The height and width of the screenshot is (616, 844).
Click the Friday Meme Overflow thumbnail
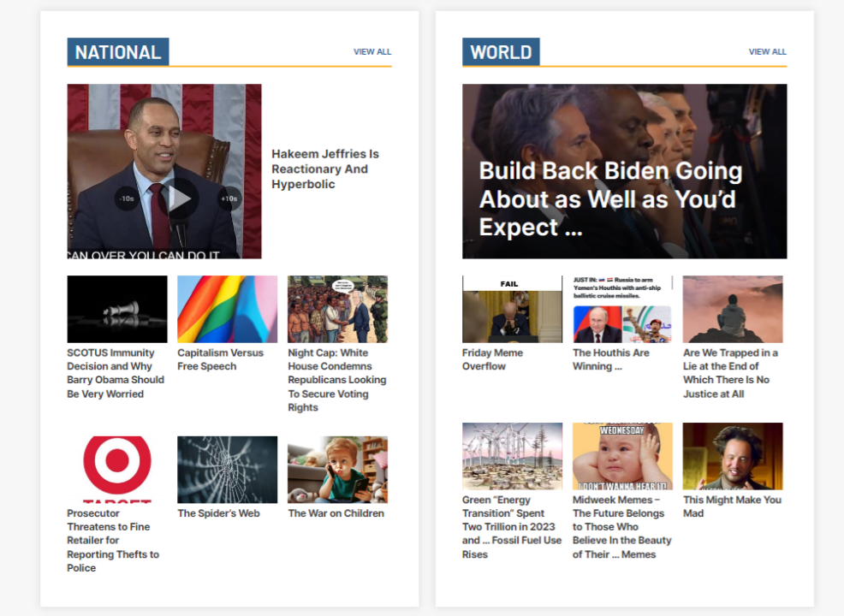point(512,309)
